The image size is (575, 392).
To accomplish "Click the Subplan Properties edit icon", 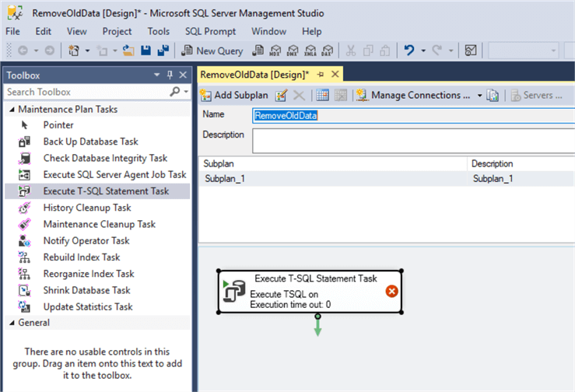I will click(281, 96).
